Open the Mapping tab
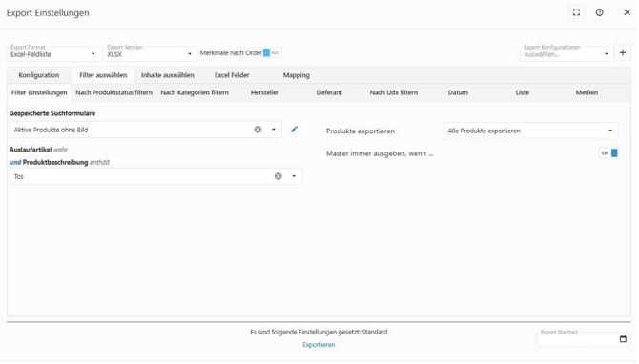This screenshot has height=364, width=639. coord(297,75)
